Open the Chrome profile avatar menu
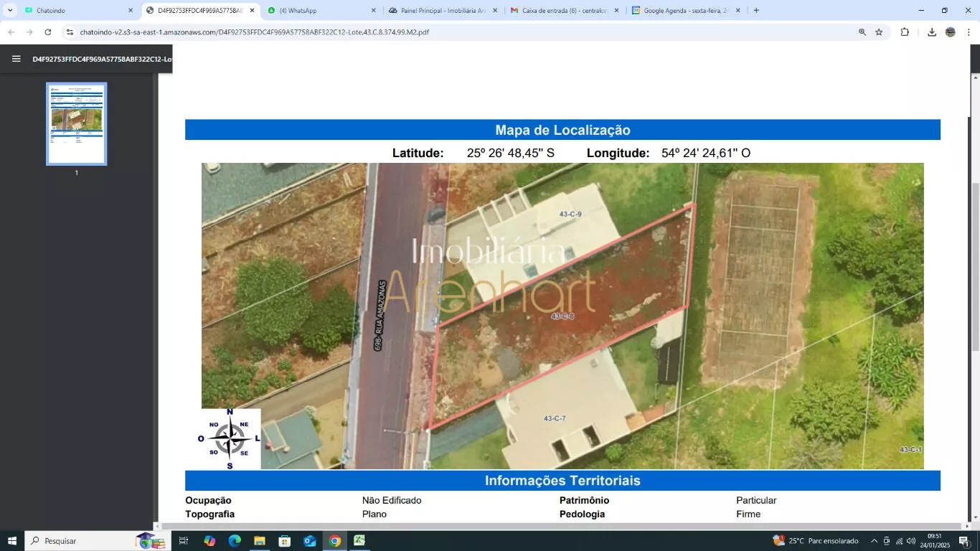 pyautogui.click(x=951, y=32)
